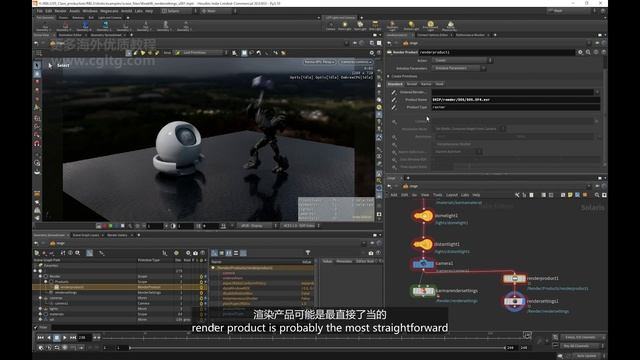Select renderproduct1 in the scene graph tree
640x360 pixels.
click(x=72, y=287)
